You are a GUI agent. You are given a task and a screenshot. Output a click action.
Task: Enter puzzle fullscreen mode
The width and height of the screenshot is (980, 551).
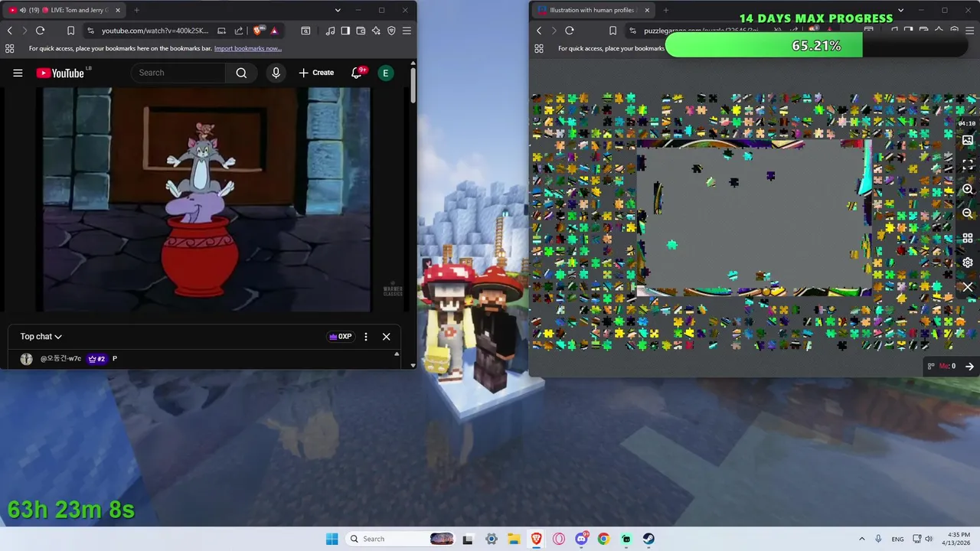968,165
